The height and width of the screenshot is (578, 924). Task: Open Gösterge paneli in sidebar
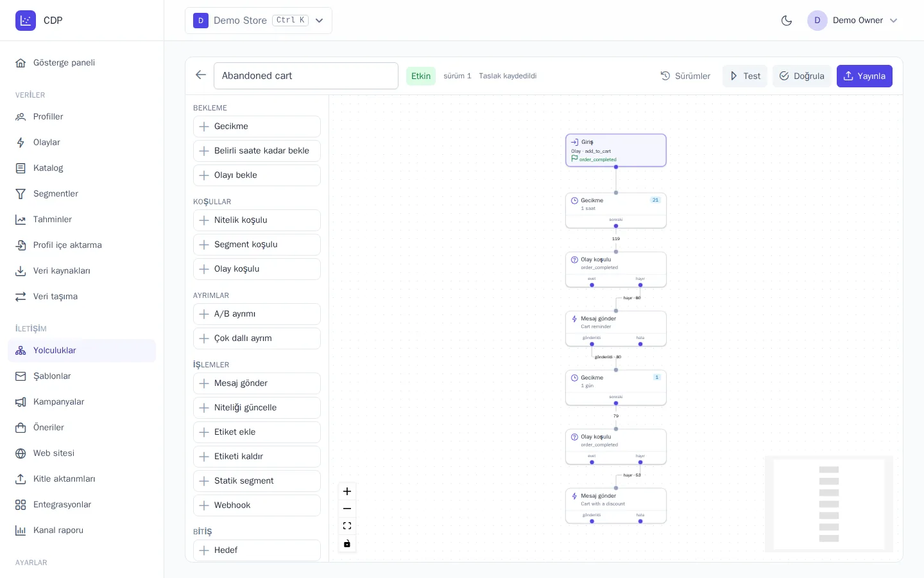82,63
